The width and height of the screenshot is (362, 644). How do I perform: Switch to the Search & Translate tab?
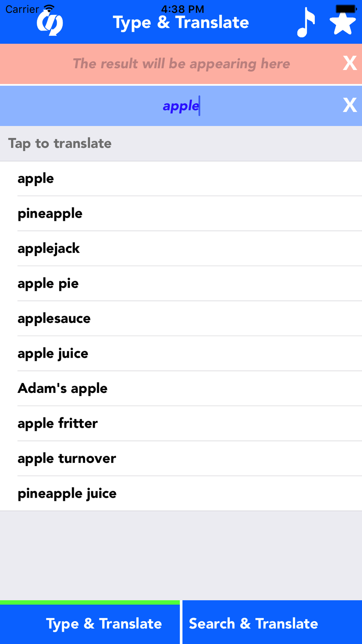click(272, 623)
